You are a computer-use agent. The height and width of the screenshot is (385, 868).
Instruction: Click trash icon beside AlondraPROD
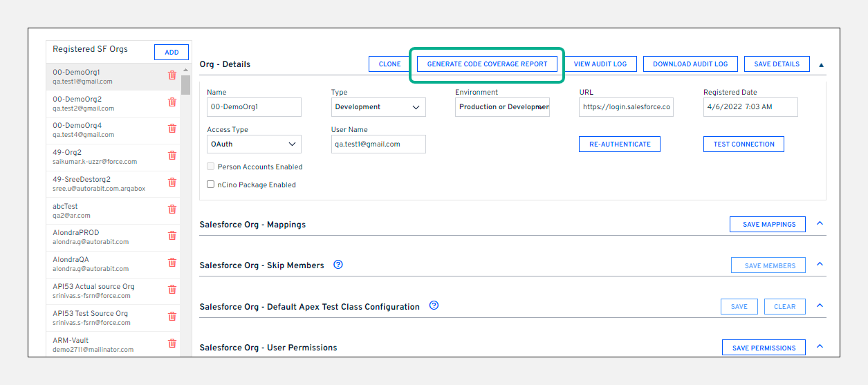click(x=172, y=236)
